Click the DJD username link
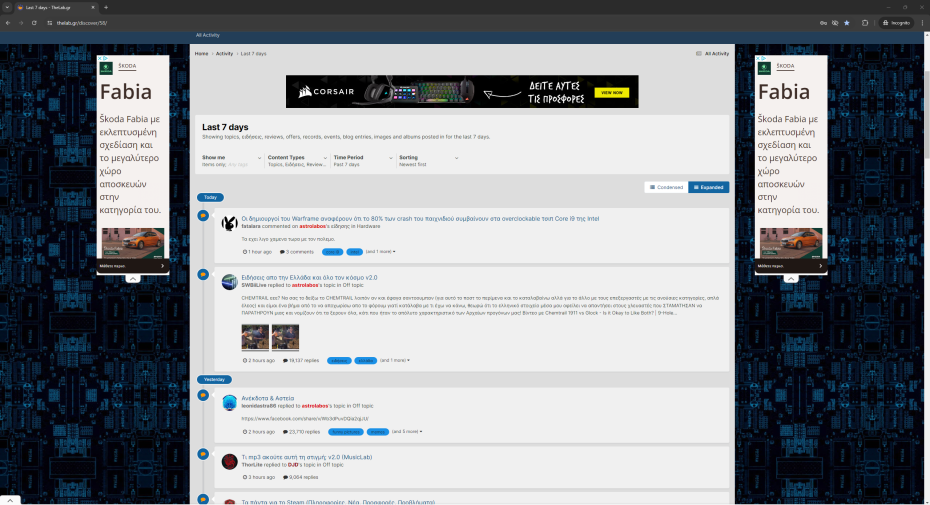The image size is (930, 505). [x=293, y=465]
